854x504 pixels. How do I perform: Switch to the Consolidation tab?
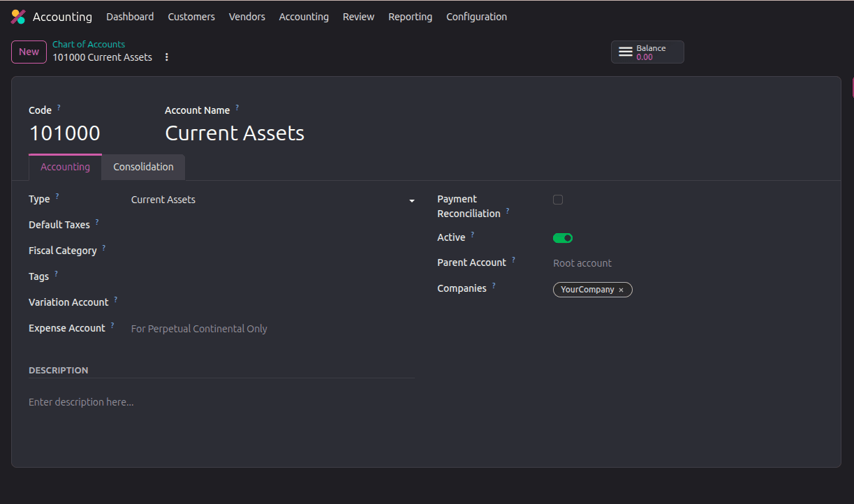143,167
